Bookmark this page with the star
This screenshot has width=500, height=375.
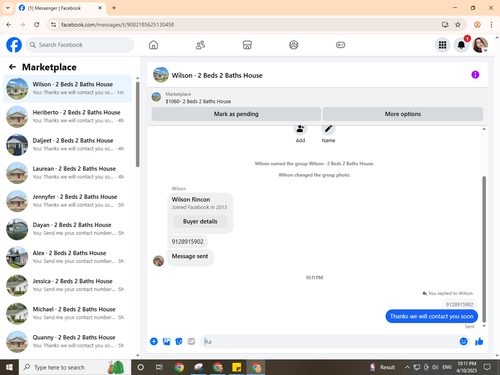(458, 24)
